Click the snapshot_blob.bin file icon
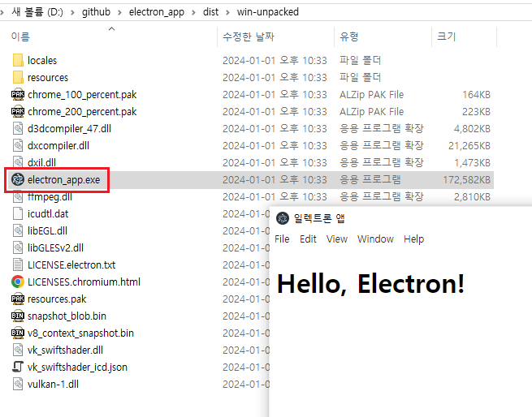 pyautogui.click(x=18, y=316)
